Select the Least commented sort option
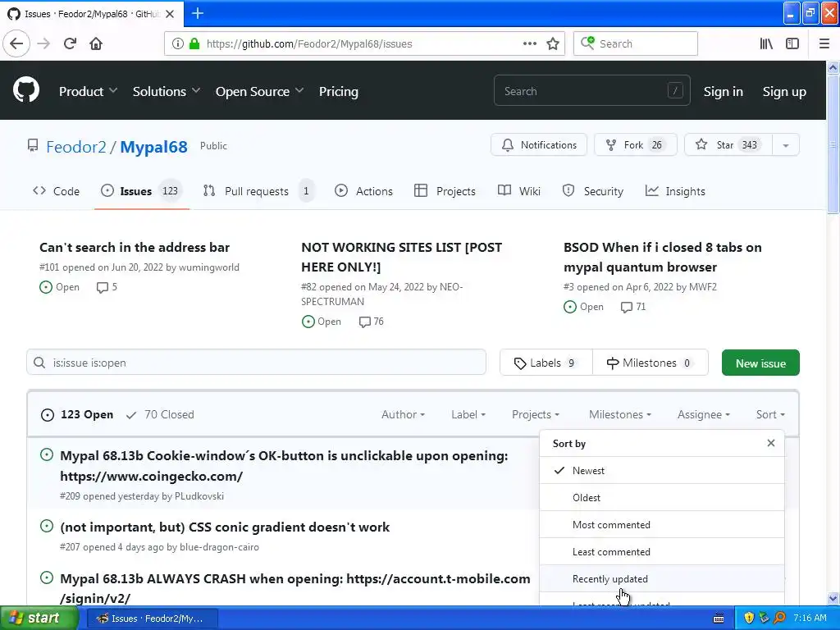This screenshot has width=840, height=630. coord(662,552)
